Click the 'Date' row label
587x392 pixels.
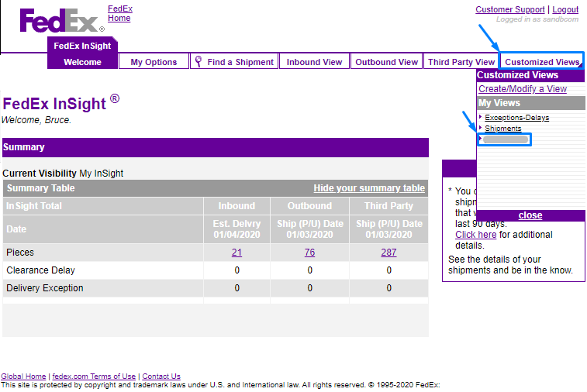click(x=16, y=229)
